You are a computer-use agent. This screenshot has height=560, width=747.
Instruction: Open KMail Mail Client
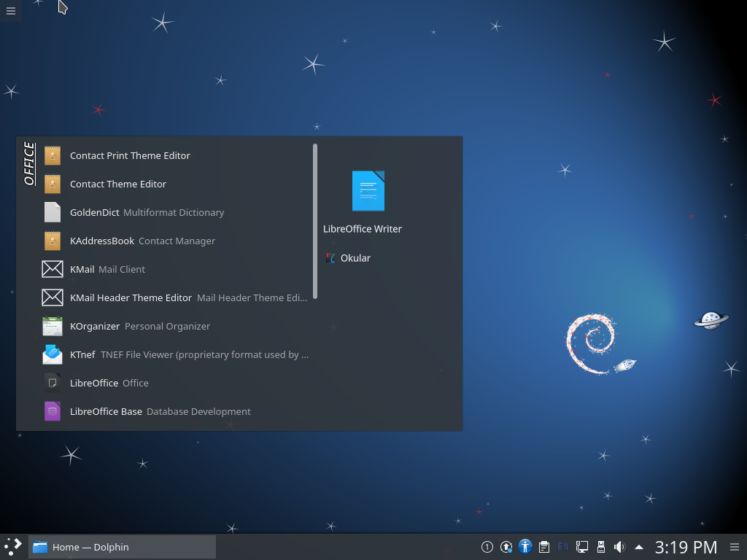(175, 269)
